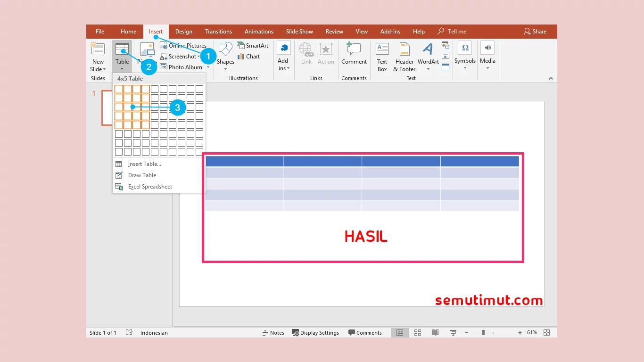
Task: Click the Date & Time icon
Action: (x=446, y=45)
